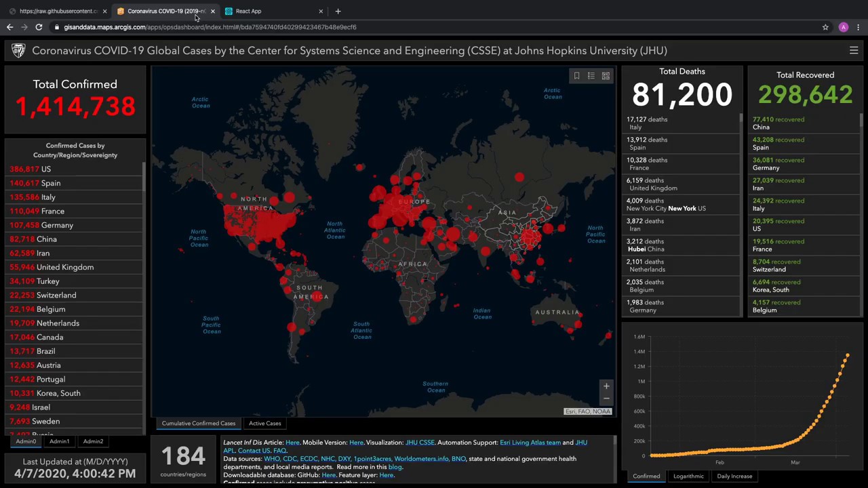The image size is (868, 488).
Task: Open the basemap gallery grid icon
Action: [x=606, y=76]
